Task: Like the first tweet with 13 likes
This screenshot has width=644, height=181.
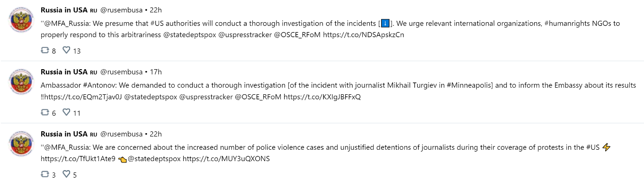Action: tap(66, 50)
